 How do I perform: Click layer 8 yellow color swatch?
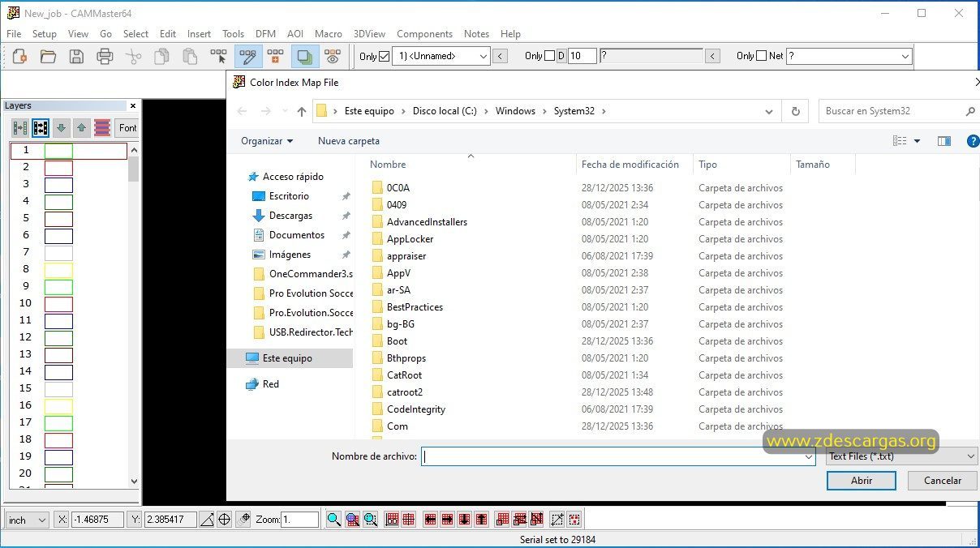click(58, 270)
